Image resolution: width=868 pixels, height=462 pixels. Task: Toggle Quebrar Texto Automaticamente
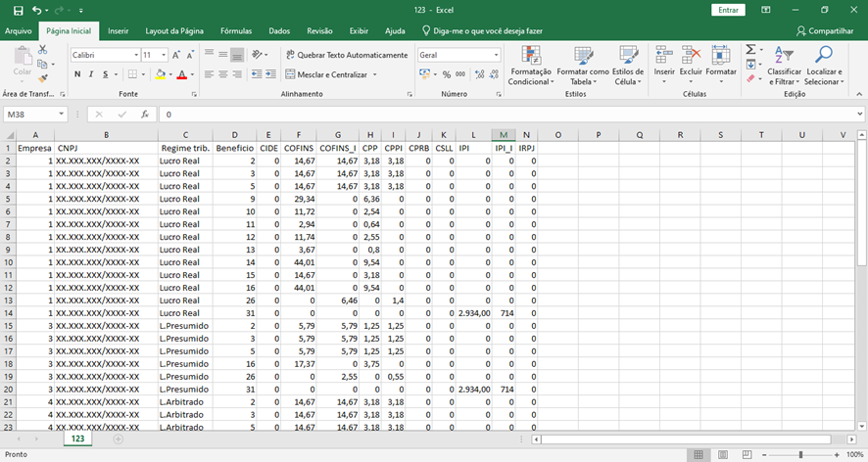tap(346, 55)
